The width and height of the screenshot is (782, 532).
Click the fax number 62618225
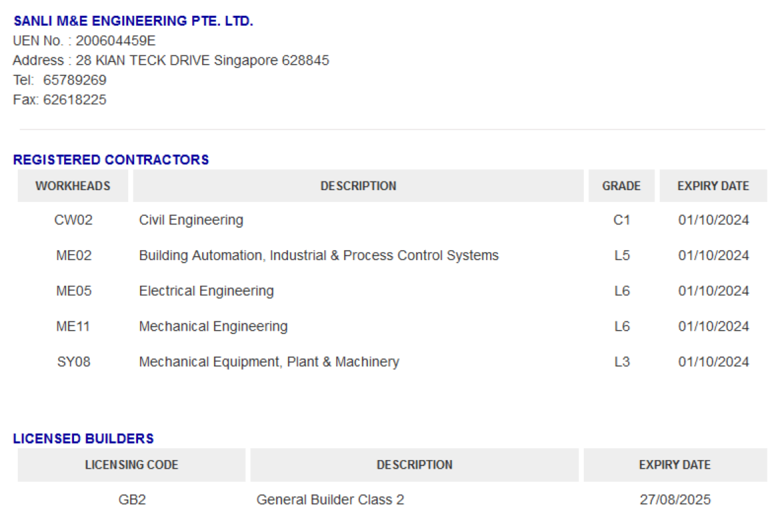[x=75, y=100]
